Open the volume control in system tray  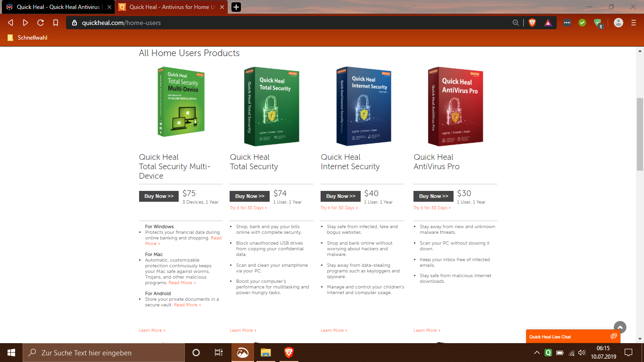[x=582, y=353]
